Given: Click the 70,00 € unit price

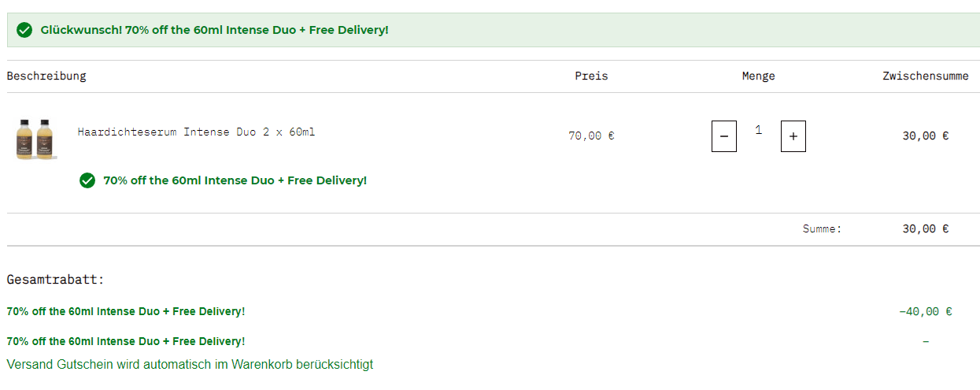Looking at the screenshot, I should pos(591,136).
